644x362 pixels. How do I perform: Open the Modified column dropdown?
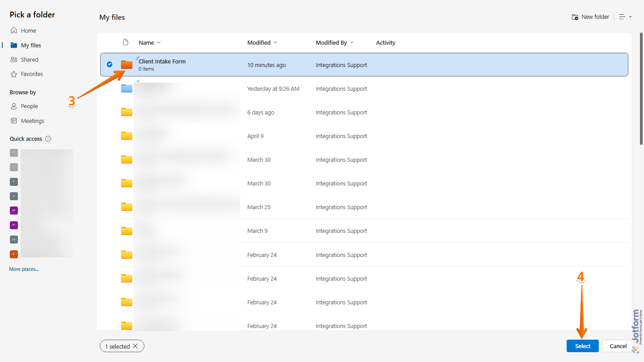tap(276, 42)
